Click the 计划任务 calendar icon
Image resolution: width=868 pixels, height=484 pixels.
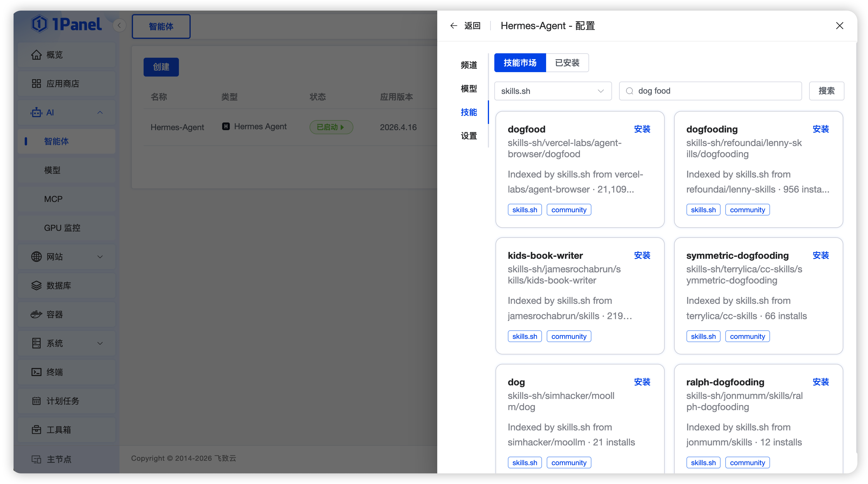pyautogui.click(x=36, y=401)
